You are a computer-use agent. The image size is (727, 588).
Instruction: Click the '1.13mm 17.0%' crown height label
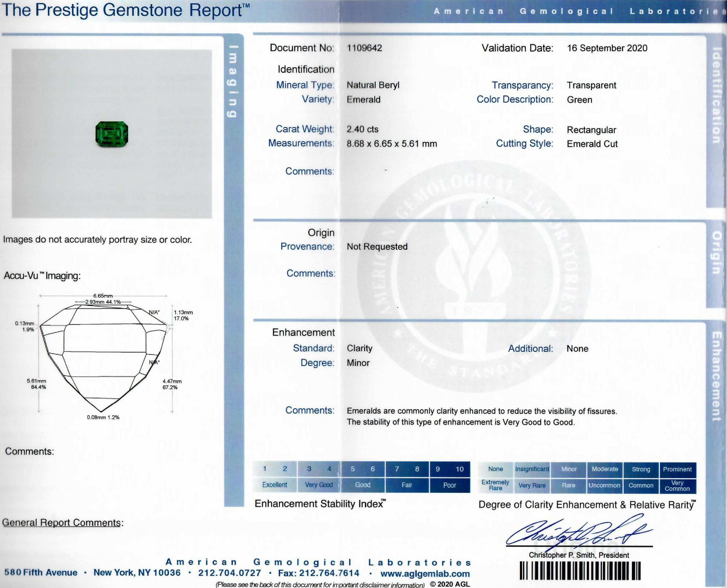183,315
